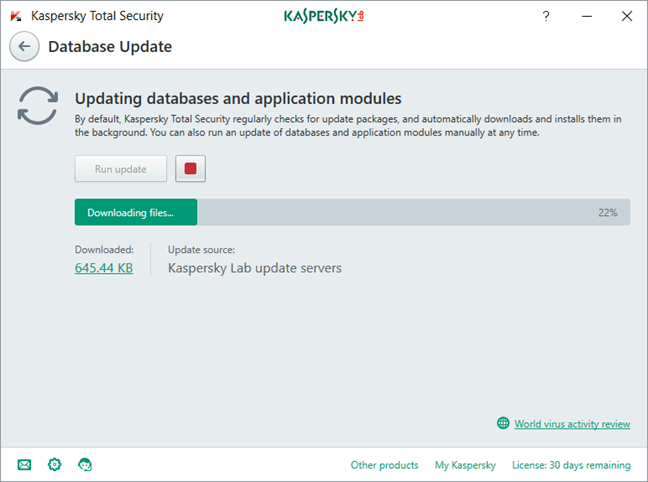Click the Database Update page title
Image resolution: width=648 pixels, height=482 pixels.
(110, 46)
